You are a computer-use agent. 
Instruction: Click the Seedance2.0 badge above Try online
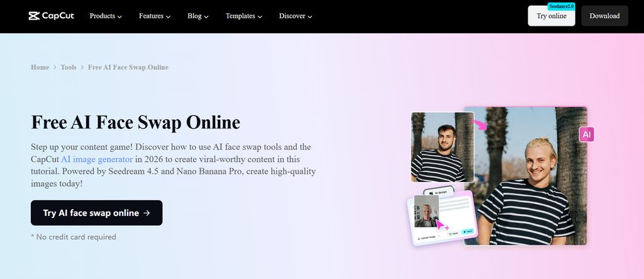(x=561, y=6)
